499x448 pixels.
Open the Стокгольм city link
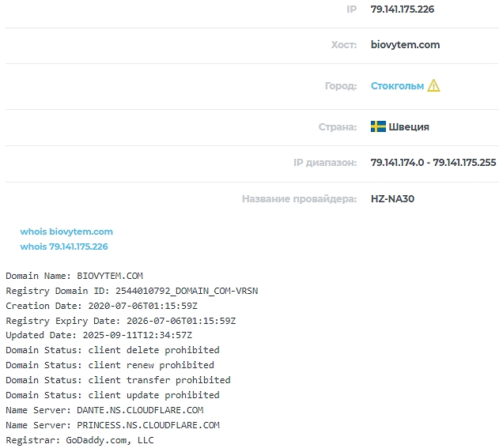(x=397, y=86)
